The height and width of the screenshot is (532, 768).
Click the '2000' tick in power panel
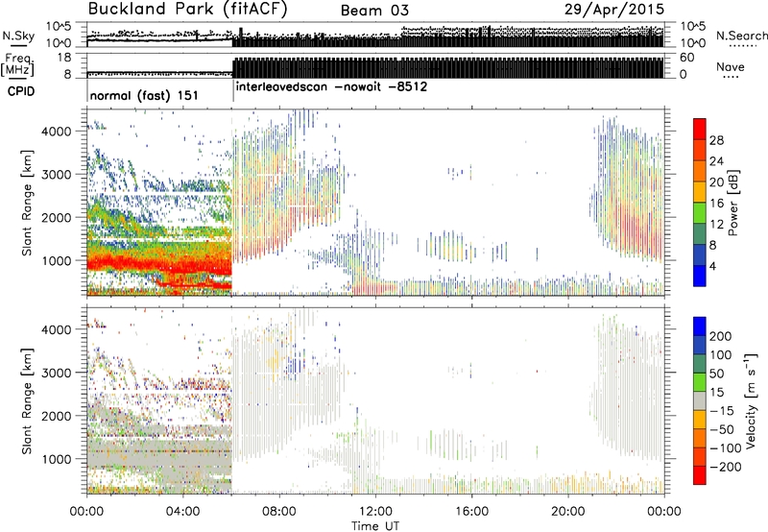[x=56, y=217]
